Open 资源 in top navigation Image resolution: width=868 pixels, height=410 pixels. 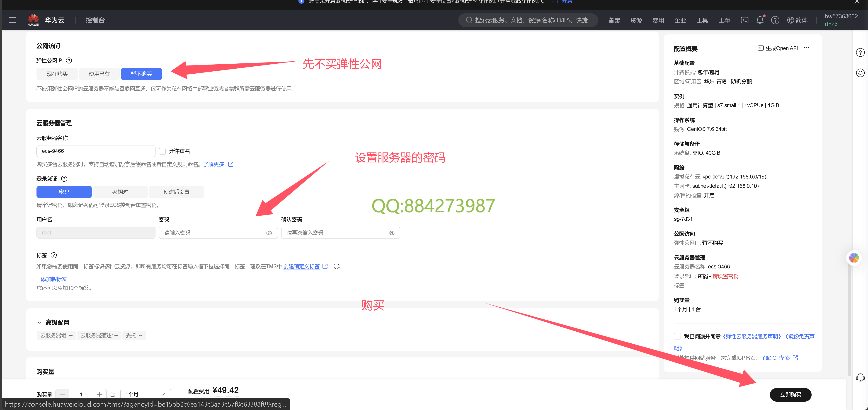(x=636, y=21)
